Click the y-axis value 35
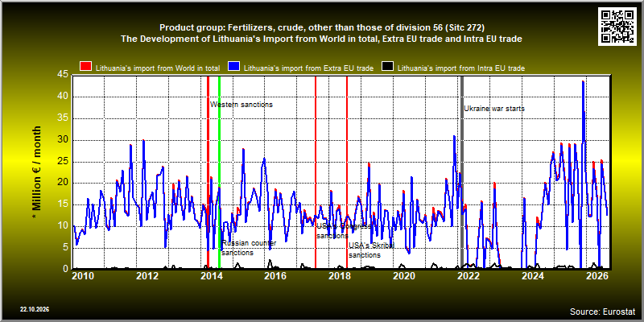This screenshot has height=322, width=644. (x=63, y=118)
